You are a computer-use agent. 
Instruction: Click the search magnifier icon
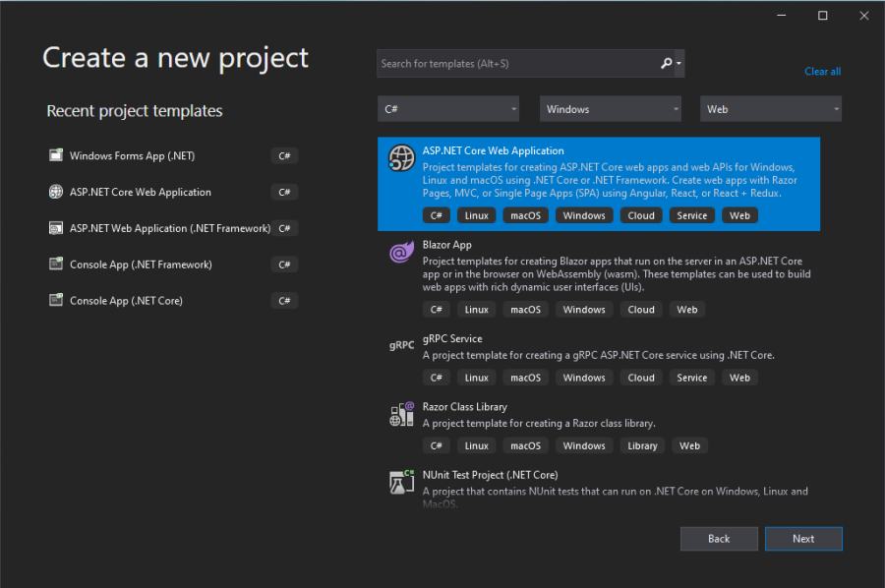[x=666, y=63]
